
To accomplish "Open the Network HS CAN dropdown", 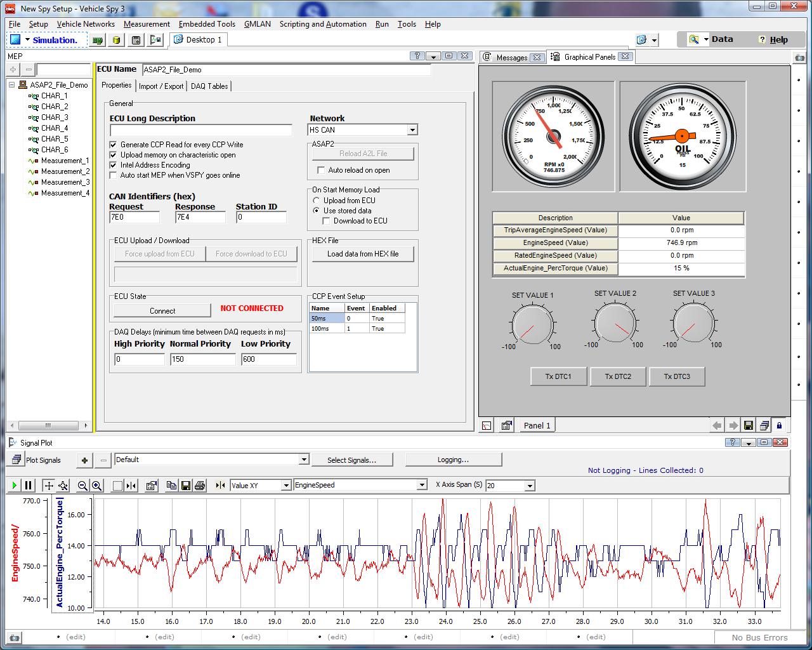I will tap(412, 130).
